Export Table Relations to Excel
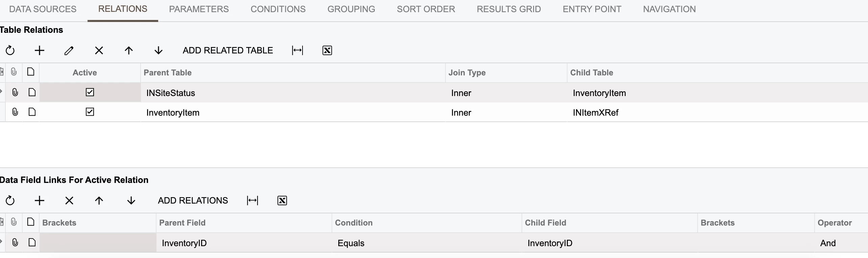 pos(327,51)
